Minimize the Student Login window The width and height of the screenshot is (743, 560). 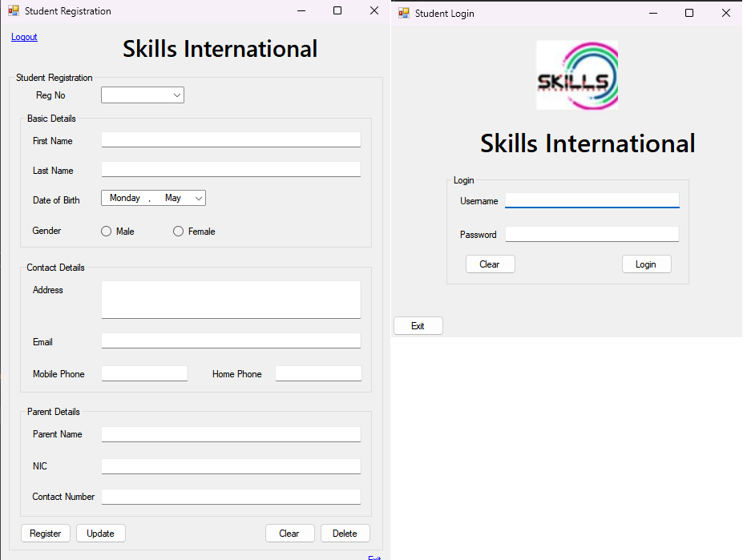(653, 13)
